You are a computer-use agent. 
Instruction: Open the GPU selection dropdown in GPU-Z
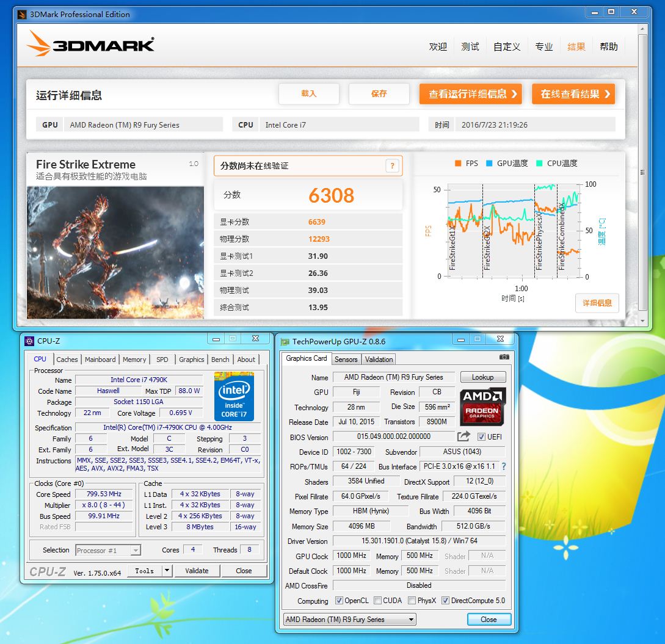(350, 620)
